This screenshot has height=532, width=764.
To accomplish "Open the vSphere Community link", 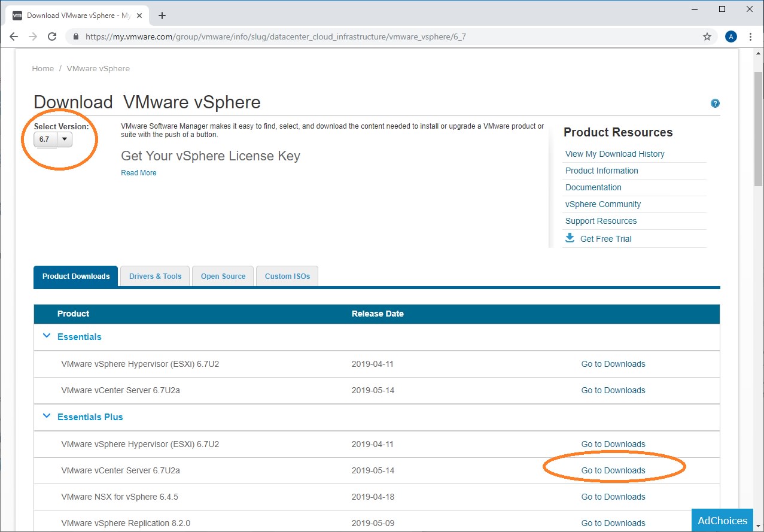I will pos(603,204).
